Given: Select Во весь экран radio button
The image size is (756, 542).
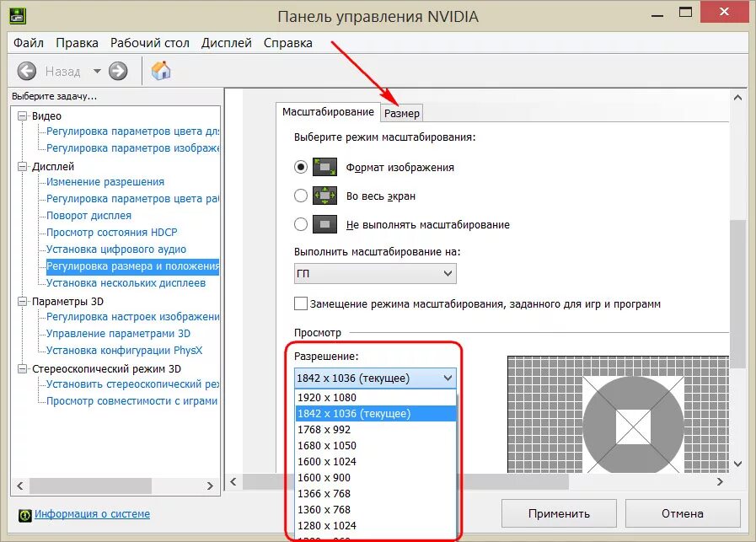Looking at the screenshot, I should [x=301, y=196].
